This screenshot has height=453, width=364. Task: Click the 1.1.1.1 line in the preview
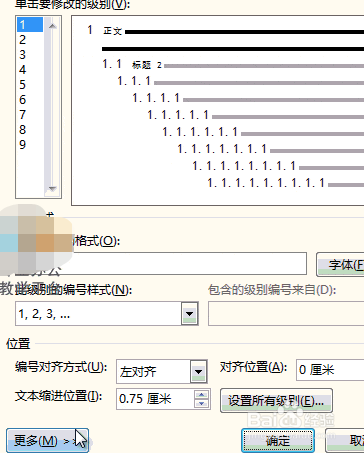[x=248, y=98]
